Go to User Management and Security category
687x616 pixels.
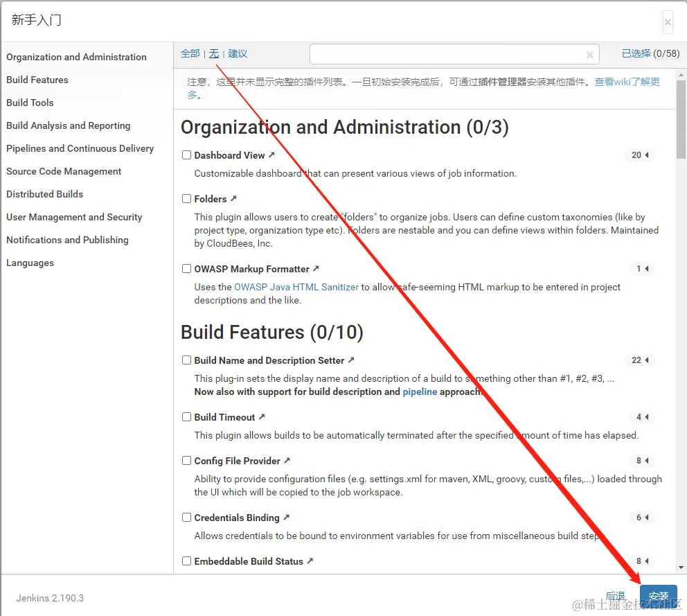point(74,217)
